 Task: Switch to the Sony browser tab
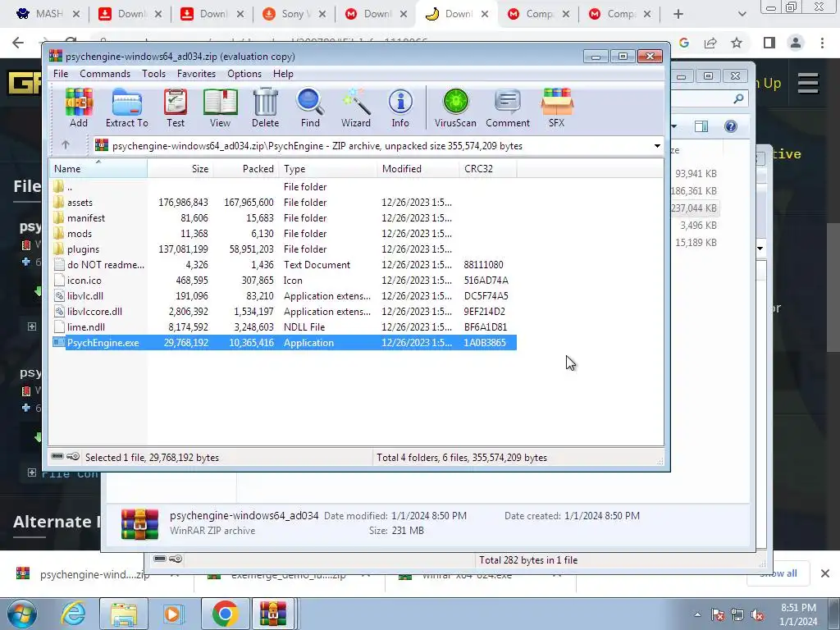pyautogui.click(x=294, y=14)
